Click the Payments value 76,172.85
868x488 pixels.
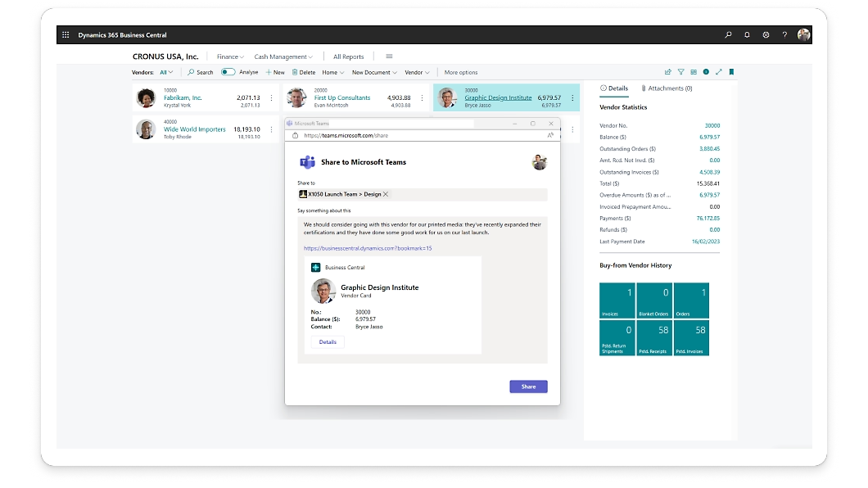708,219
